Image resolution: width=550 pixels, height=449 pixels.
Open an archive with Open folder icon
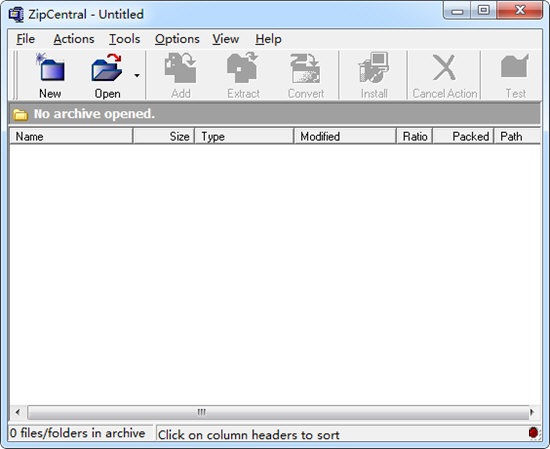coord(107,67)
